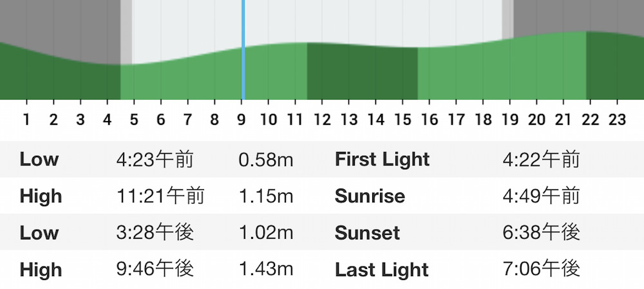Click the first Low tide row label
644x289 pixels.
(x=39, y=159)
